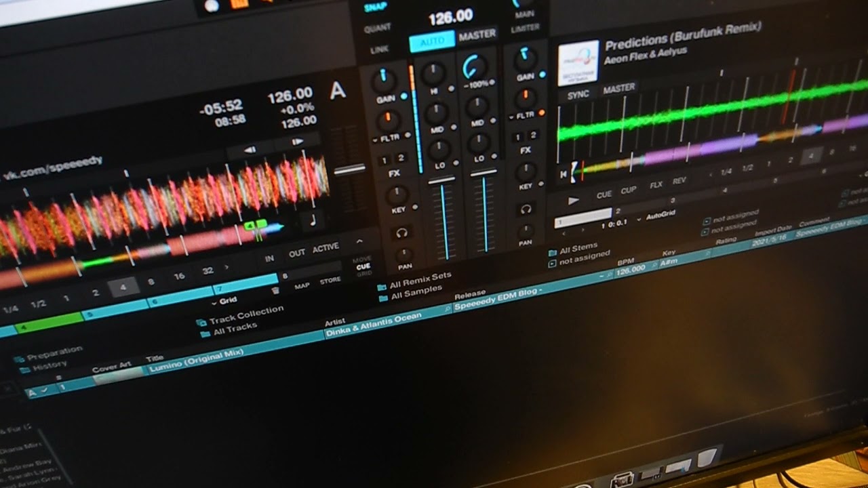Open All Samples folder
The height and width of the screenshot is (488, 868).
click(x=411, y=293)
